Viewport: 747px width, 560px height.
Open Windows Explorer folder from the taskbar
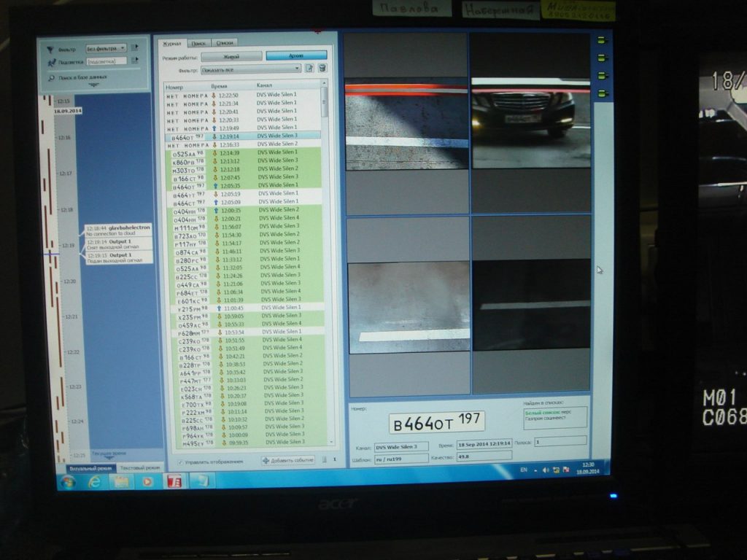point(121,482)
